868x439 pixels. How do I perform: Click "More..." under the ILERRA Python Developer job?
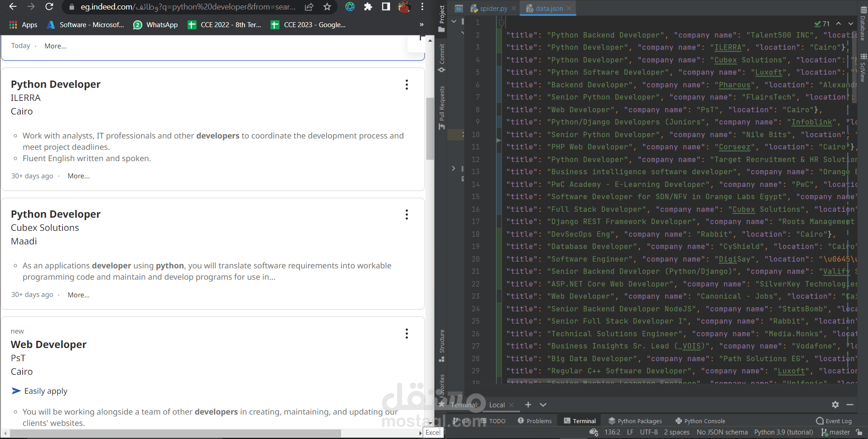coord(78,176)
